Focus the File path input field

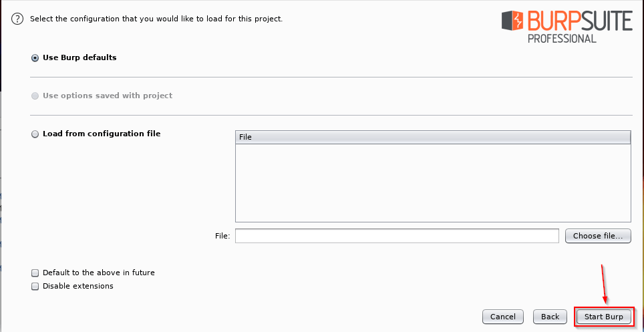point(397,236)
